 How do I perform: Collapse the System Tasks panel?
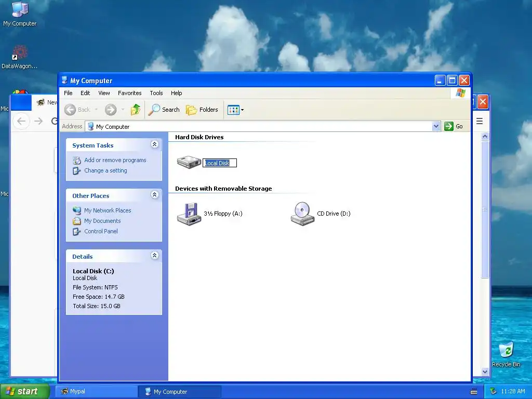[154, 144]
